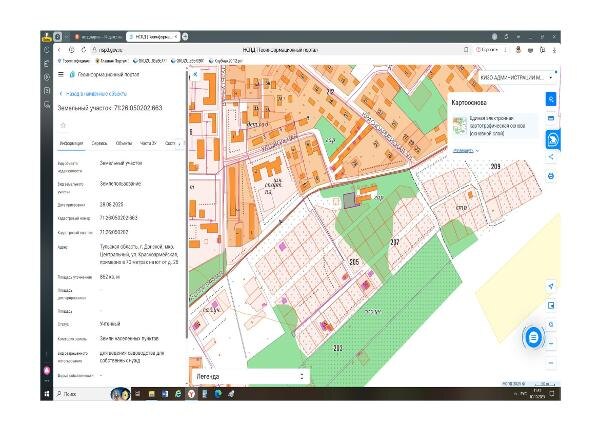Zoom in on the map with the plus button
Viewport: 600px width, 424px height.
click(x=551, y=343)
